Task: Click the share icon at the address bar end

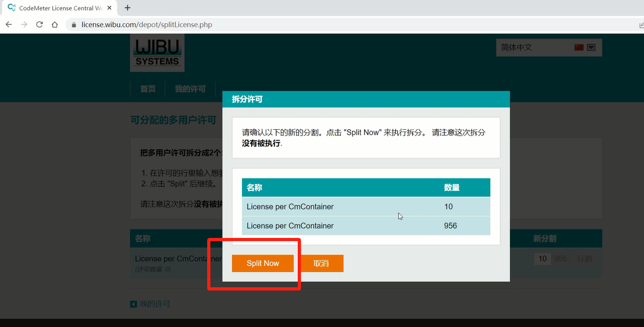Action: 641,25
